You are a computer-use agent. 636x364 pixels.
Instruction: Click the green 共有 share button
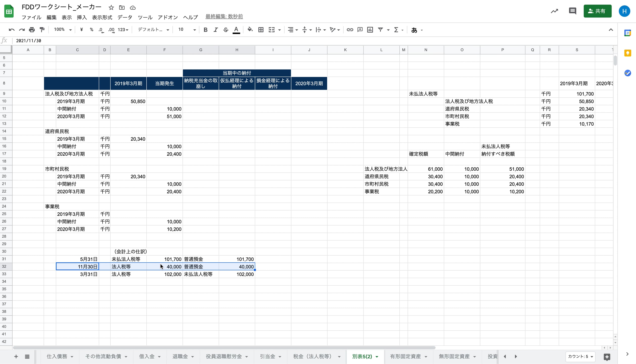(597, 11)
